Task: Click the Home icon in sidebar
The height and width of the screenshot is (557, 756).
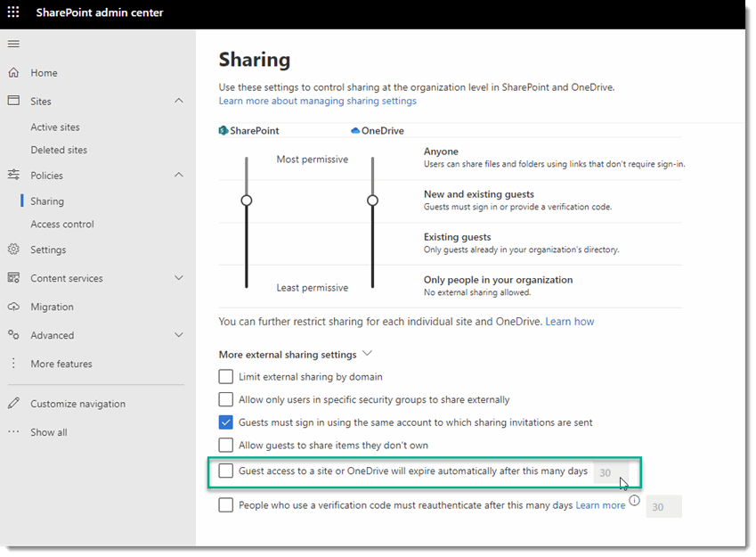Action: click(13, 73)
